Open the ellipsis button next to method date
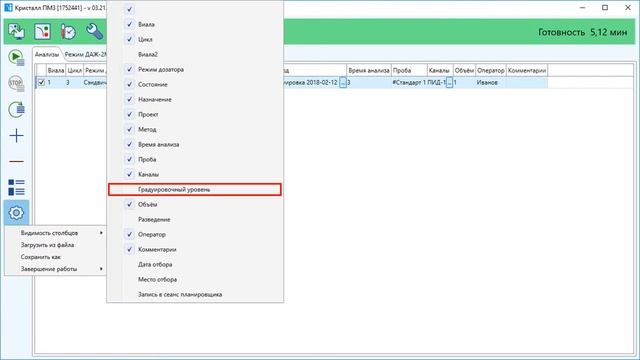 tap(343, 82)
